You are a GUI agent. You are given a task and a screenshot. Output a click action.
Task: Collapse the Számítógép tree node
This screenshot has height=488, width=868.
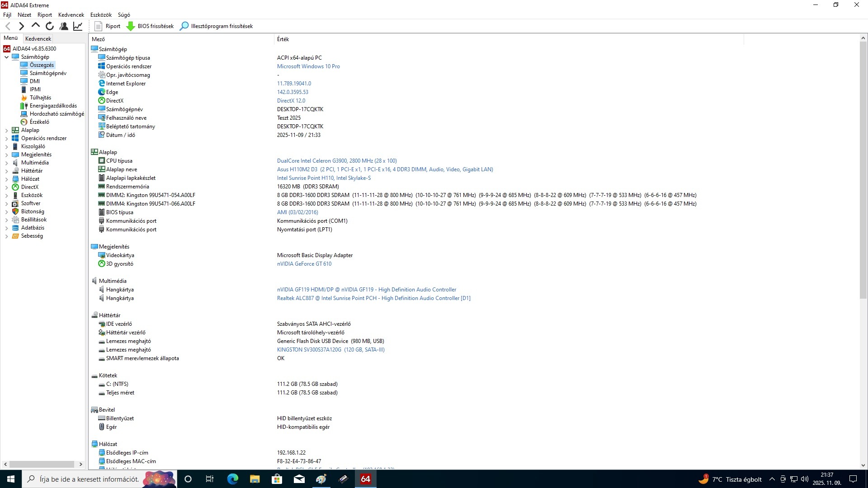pos(6,57)
